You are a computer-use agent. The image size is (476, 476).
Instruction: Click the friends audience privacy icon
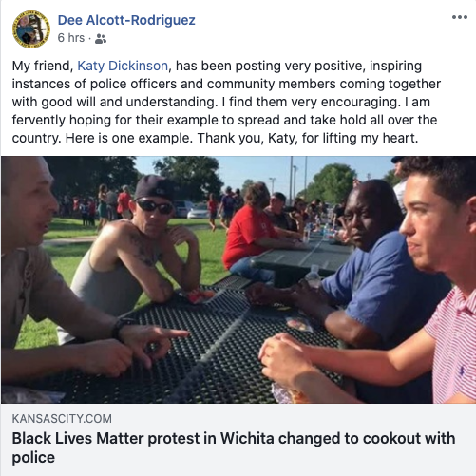pyautogui.click(x=101, y=39)
